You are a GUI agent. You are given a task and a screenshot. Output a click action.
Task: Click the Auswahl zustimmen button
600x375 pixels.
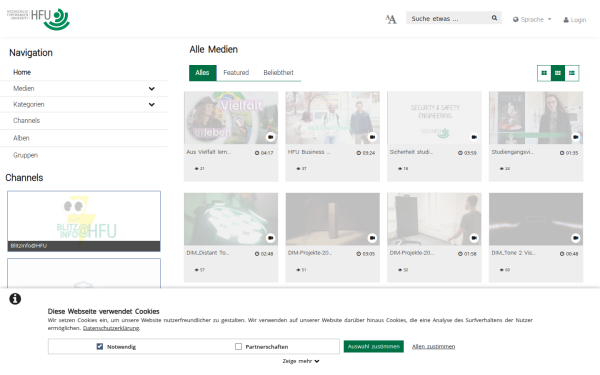point(373,346)
